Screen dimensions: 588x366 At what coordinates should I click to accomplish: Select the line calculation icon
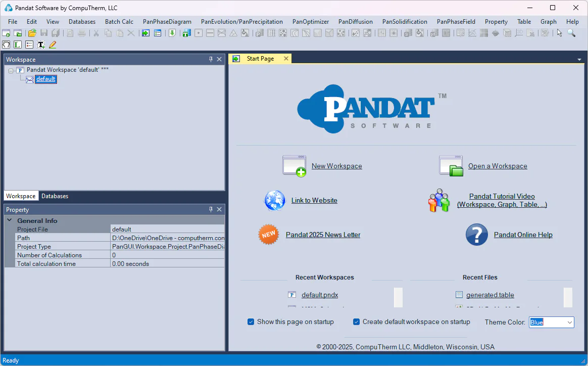click(x=210, y=33)
